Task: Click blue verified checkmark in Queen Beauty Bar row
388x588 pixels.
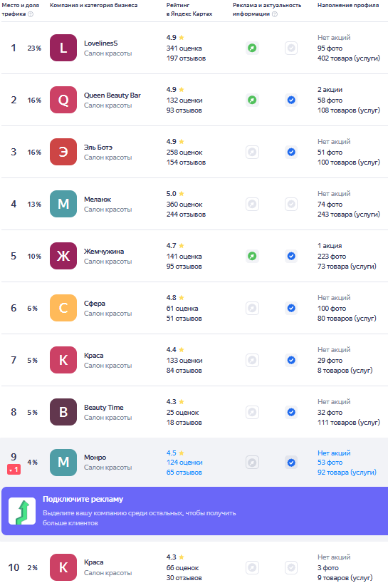Action: point(291,100)
